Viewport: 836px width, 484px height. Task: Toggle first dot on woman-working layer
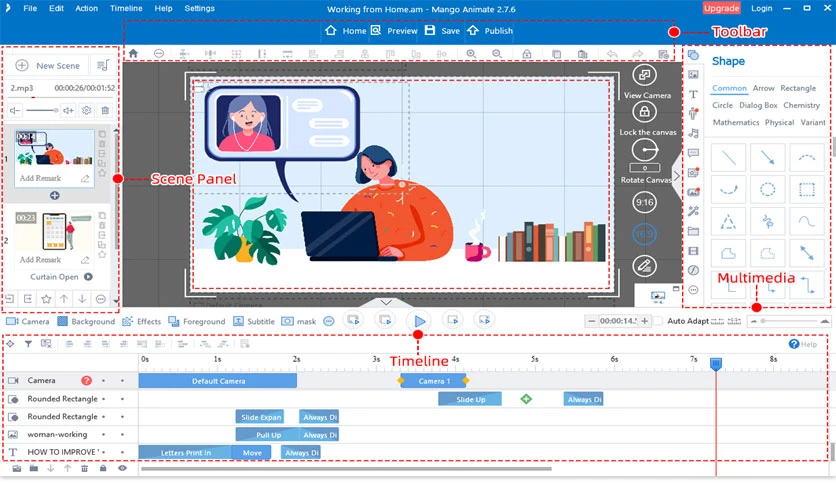coord(103,434)
